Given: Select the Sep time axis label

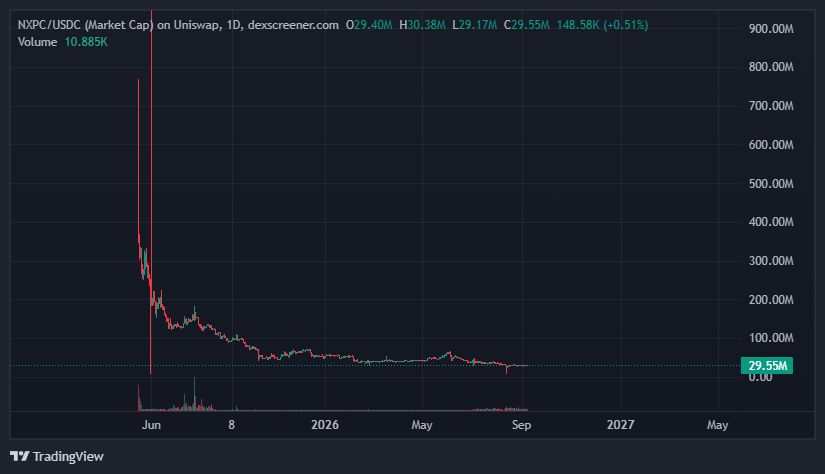Looking at the screenshot, I should click(521, 425).
